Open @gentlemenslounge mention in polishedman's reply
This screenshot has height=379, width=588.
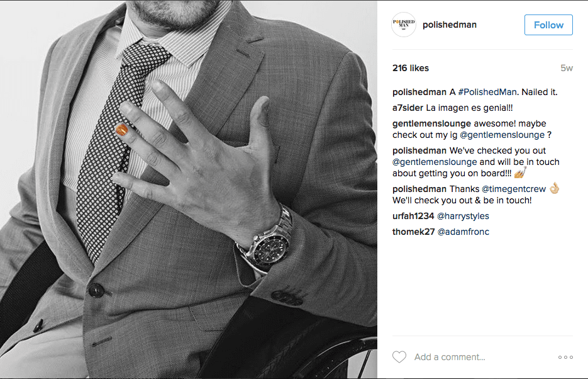[435, 162]
